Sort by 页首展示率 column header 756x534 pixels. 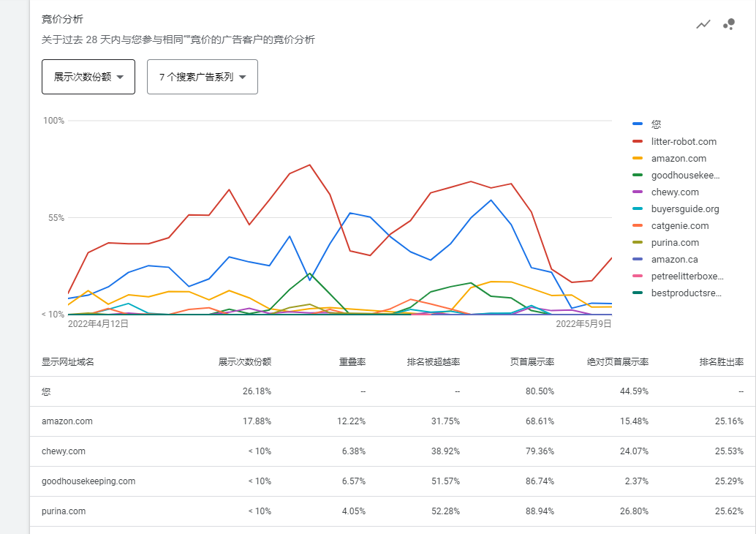click(x=532, y=361)
